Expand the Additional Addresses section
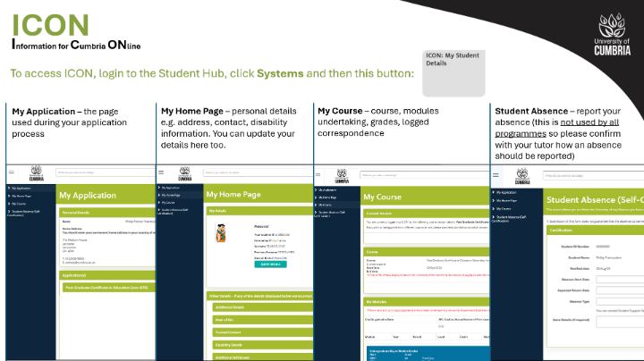 (263, 357)
